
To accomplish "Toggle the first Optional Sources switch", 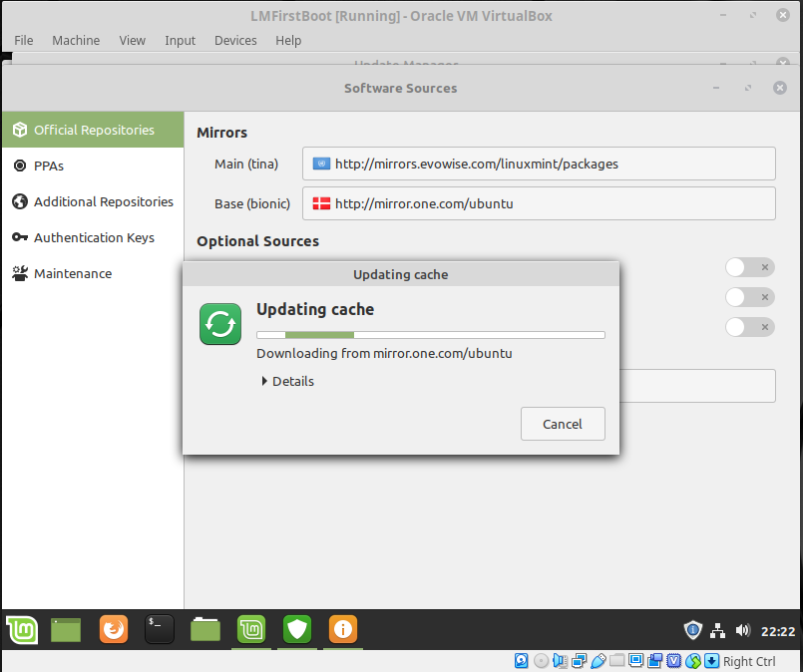I will [750, 267].
